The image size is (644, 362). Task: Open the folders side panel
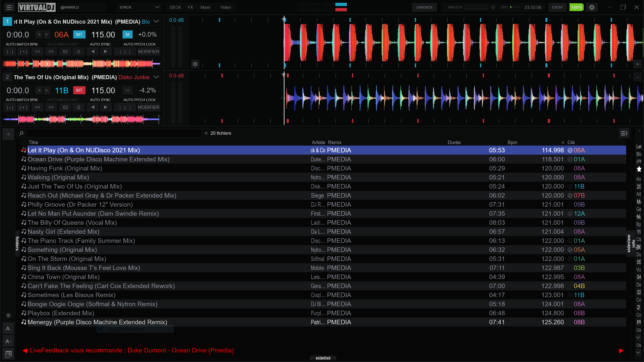[x=17, y=243]
